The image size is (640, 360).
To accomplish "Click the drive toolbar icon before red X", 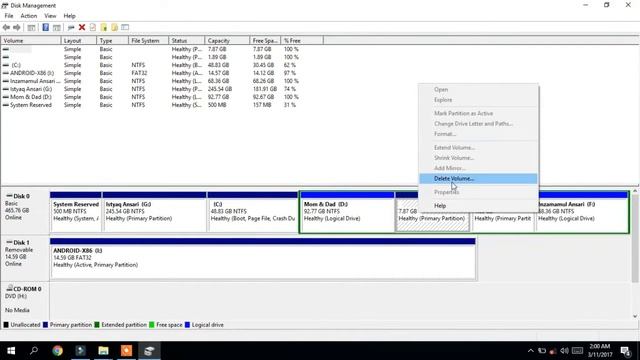I will coord(71,27).
